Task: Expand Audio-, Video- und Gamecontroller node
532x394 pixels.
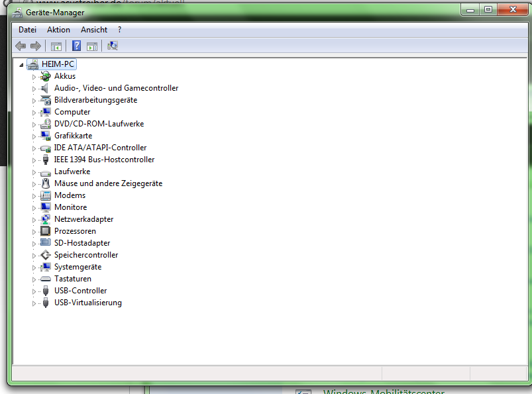Action: (34, 89)
